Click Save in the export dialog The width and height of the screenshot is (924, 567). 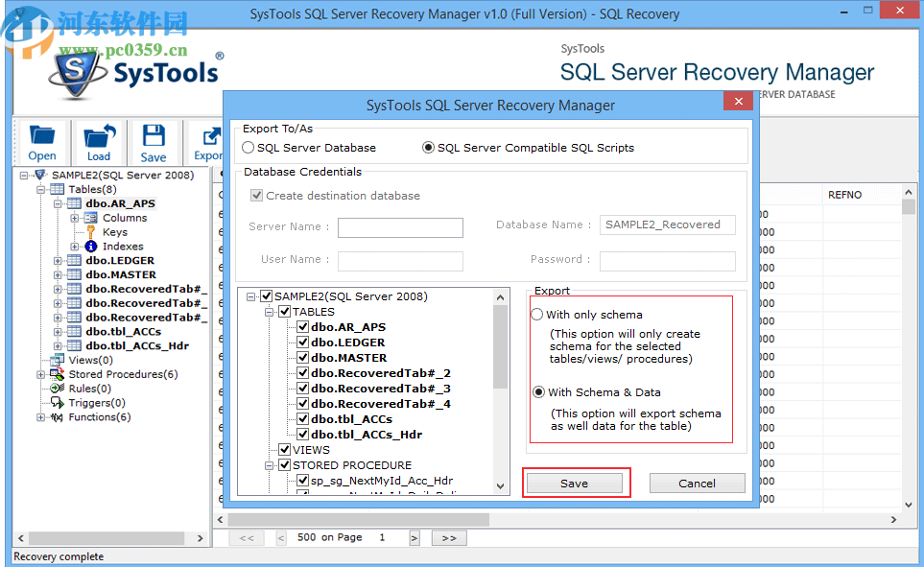click(x=574, y=483)
